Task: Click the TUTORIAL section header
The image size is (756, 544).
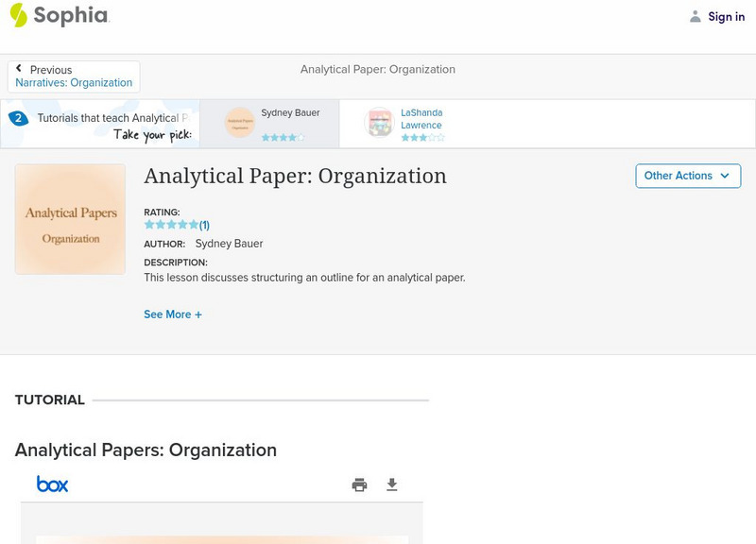Action: click(x=50, y=399)
